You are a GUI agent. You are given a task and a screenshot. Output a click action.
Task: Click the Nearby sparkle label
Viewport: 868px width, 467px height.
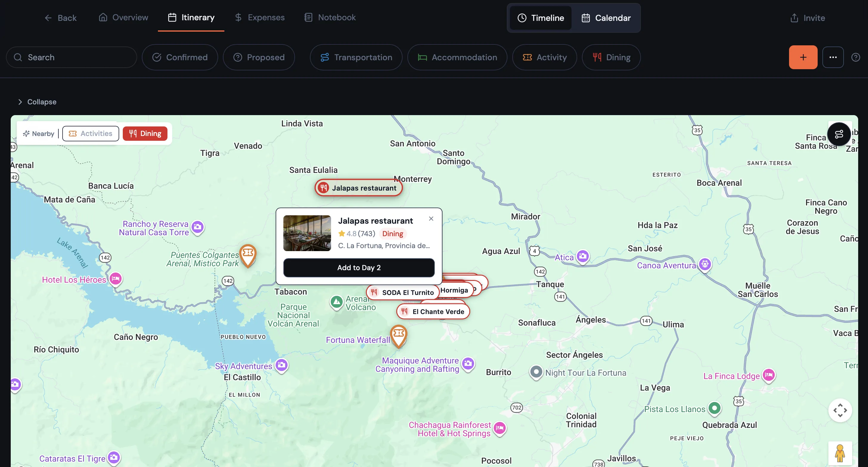pos(38,134)
